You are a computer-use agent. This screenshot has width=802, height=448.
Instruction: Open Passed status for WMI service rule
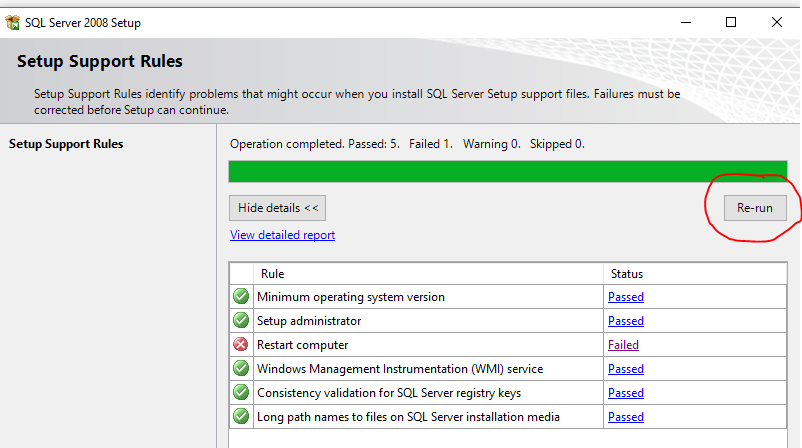[626, 369]
